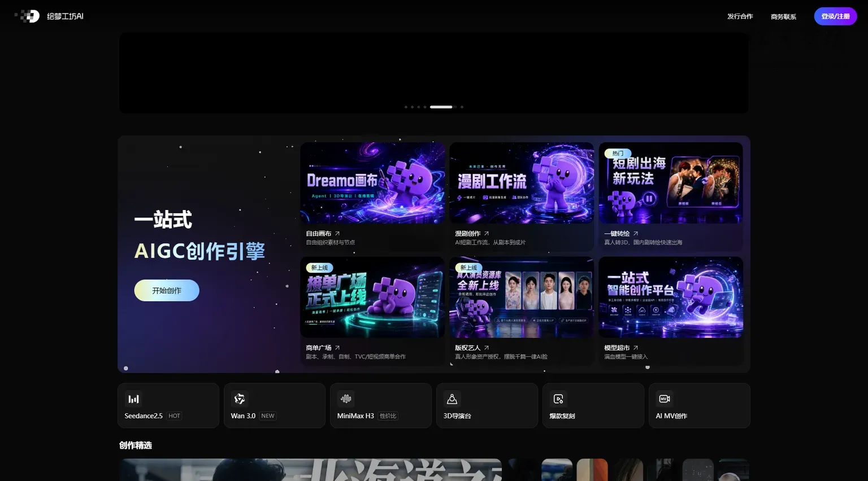Image resolution: width=868 pixels, height=481 pixels.
Task: Click the 创作精选 section heading
Action: 136,445
